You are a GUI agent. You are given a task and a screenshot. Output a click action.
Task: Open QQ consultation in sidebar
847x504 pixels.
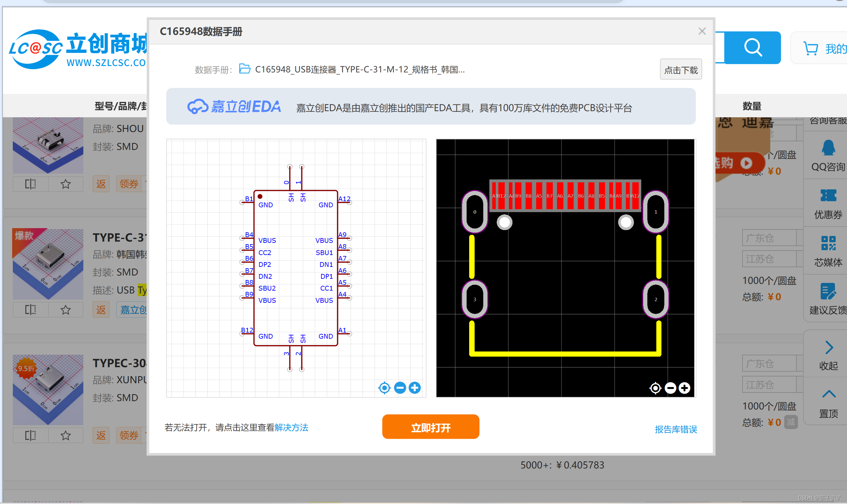(828, 156)
